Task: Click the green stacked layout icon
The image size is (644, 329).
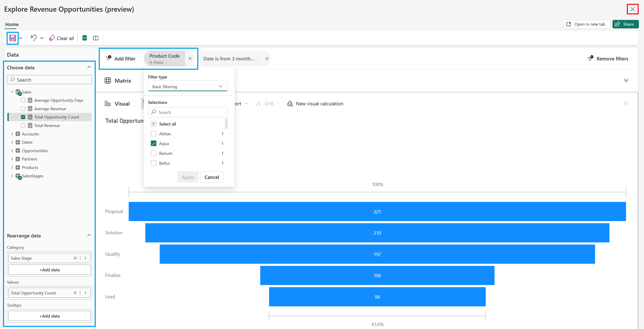Action: pos(85,38)
